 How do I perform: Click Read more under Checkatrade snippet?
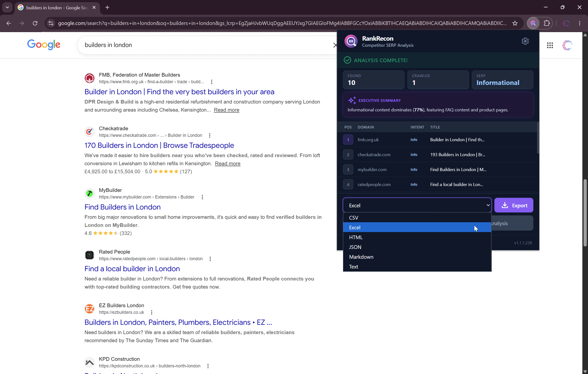(228, 164)
